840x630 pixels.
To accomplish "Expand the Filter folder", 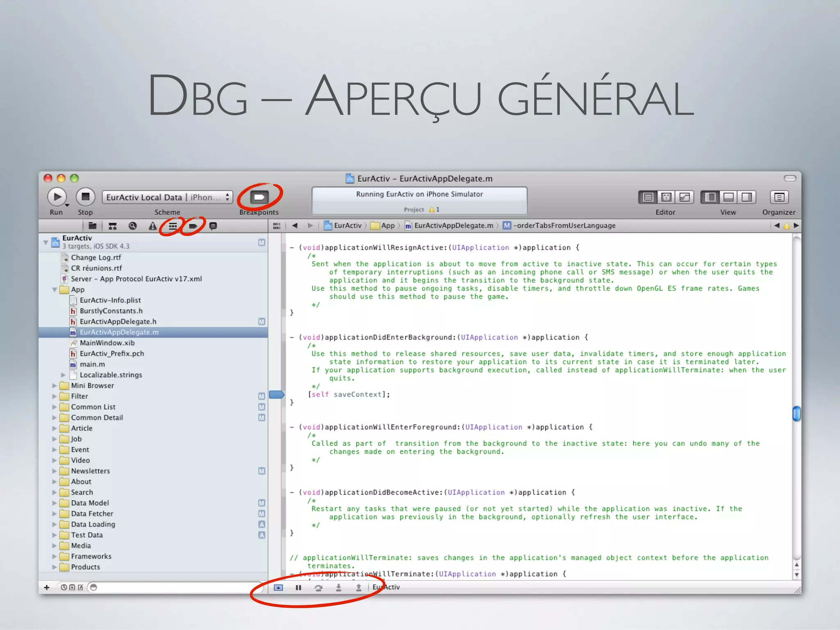I will coord(54,396).
